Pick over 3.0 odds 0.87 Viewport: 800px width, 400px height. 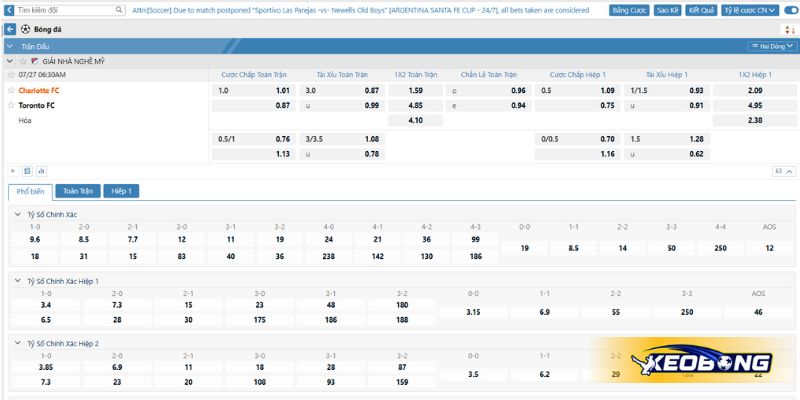tap(342, 91)
